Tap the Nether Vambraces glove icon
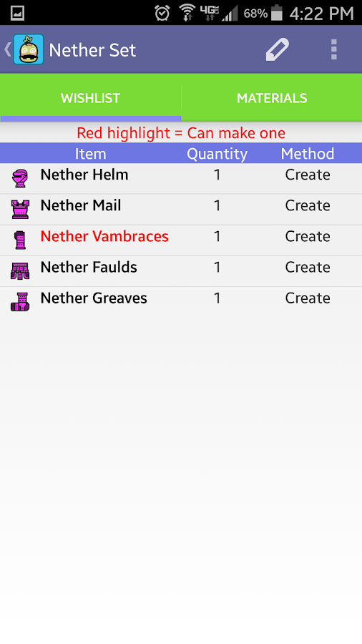362x644 pixels. (x=20, y=240)
